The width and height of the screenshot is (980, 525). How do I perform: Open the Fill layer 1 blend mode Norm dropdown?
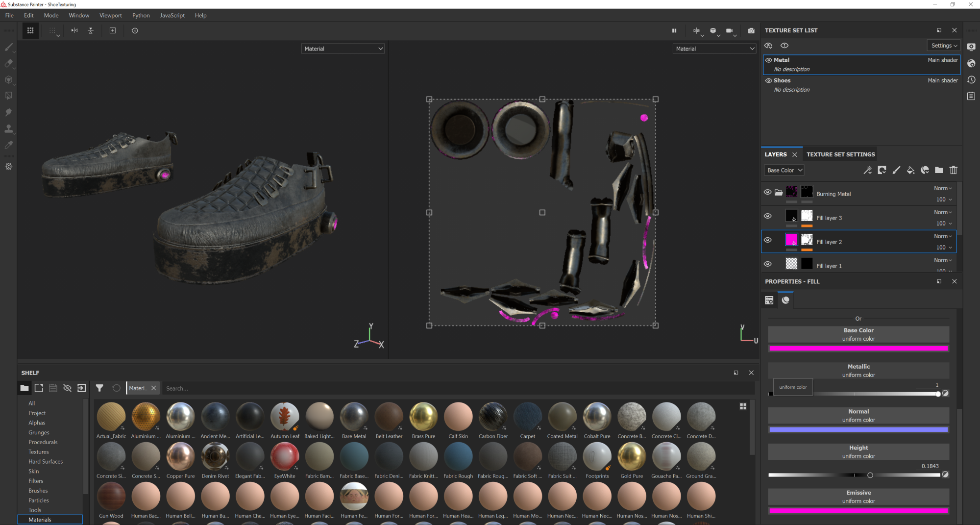(x=943, y=260)
